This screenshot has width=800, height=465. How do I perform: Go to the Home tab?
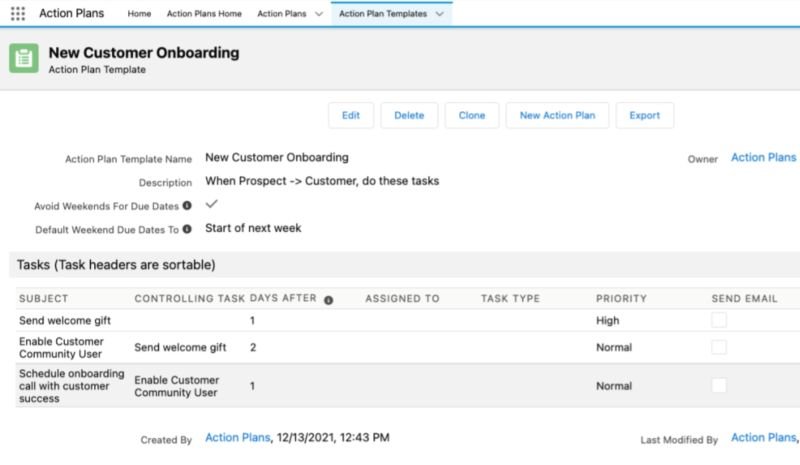pos(139,14)
